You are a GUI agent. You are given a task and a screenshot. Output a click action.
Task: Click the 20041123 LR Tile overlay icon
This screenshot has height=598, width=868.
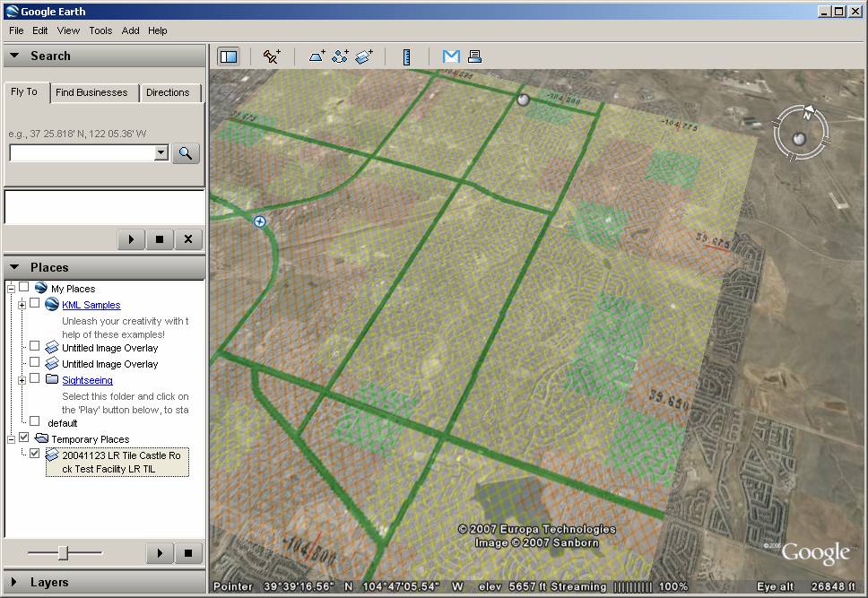(x=52, y=455)
